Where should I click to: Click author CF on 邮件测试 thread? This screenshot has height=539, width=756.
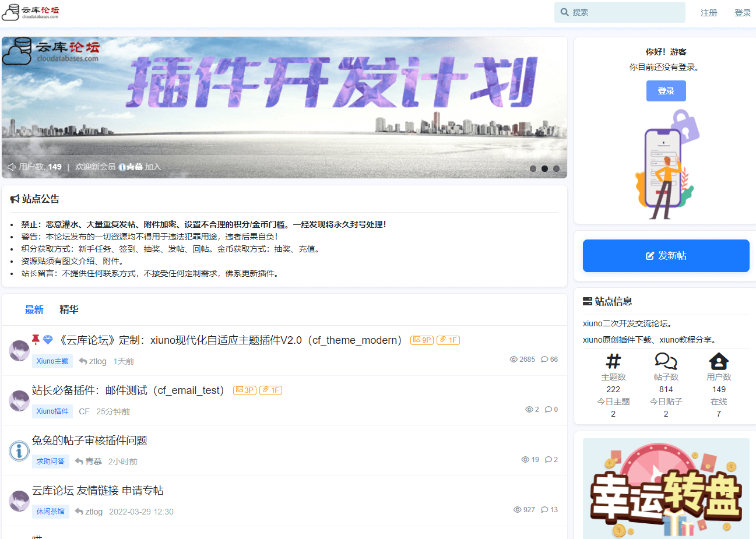(84, 411)
